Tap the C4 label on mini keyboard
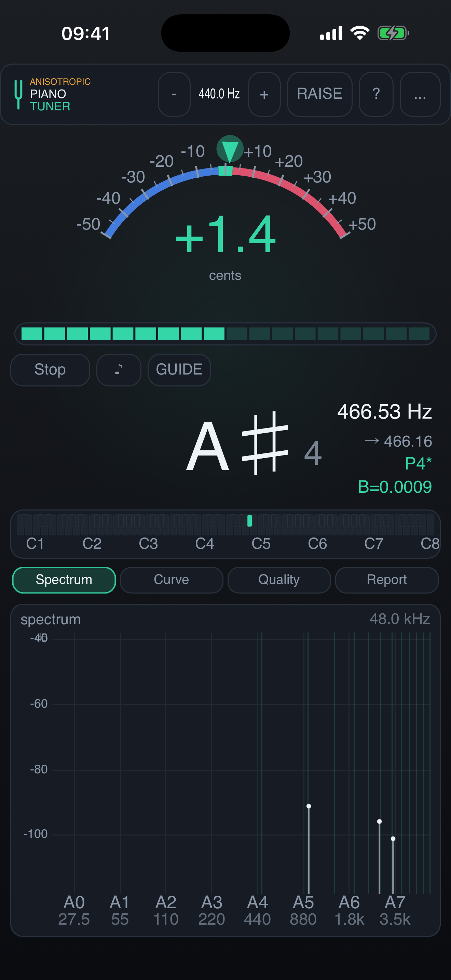The height and width of the screenshot is (980, 451). pyautogui.click(x=205, y=544)
